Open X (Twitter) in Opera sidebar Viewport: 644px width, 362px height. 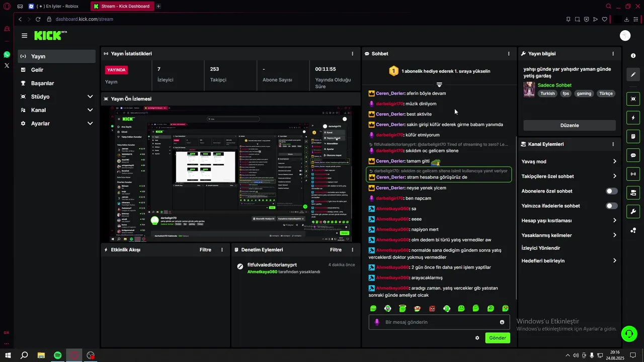tap(7, 65)
